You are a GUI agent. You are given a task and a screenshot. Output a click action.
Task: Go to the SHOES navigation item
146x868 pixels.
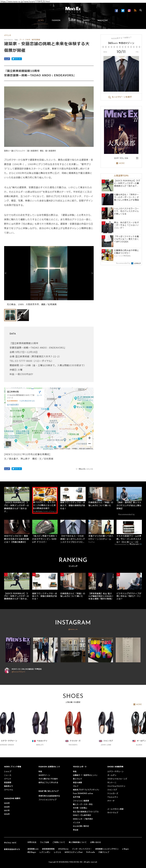[x=86, y=20]
